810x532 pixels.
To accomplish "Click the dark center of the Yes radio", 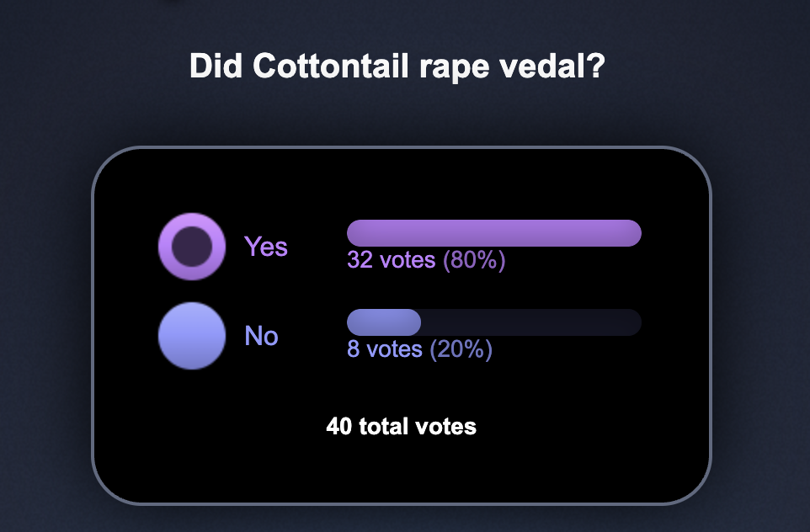I will [192, 247].
